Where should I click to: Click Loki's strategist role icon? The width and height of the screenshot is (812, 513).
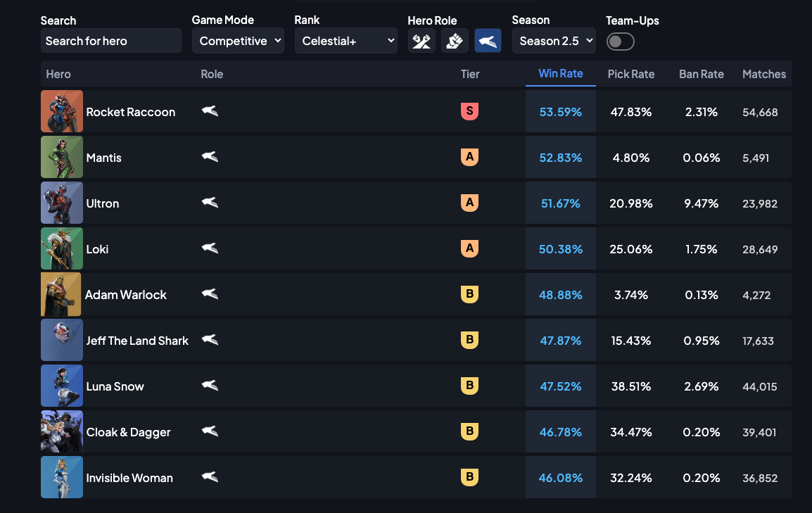point(210,248)
